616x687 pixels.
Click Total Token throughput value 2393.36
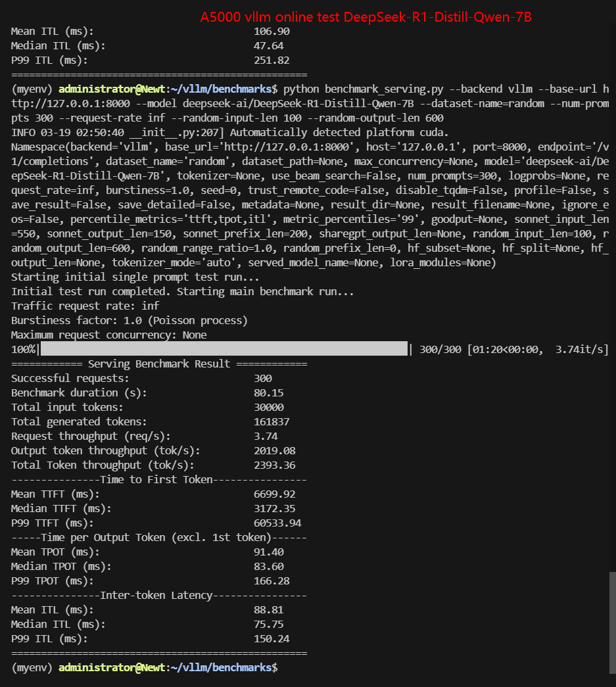[275, 465]
